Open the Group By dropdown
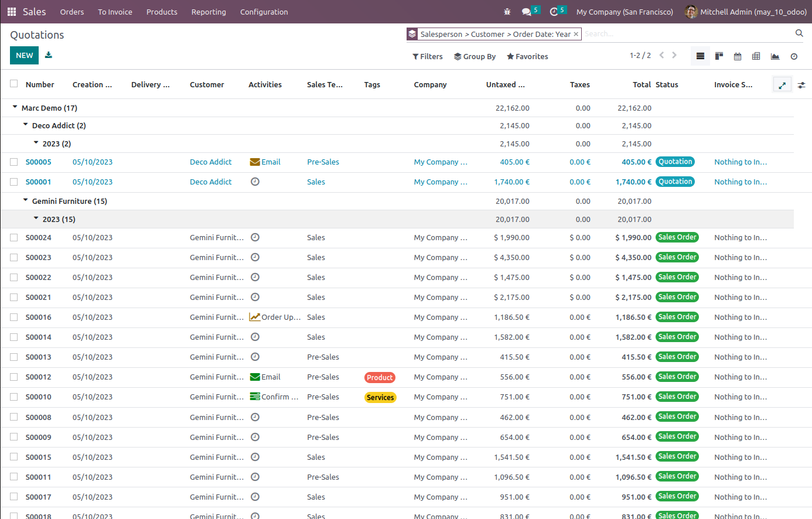Image resolution: width=812 pixels, height=519 pixels. (x=475, y=56)
